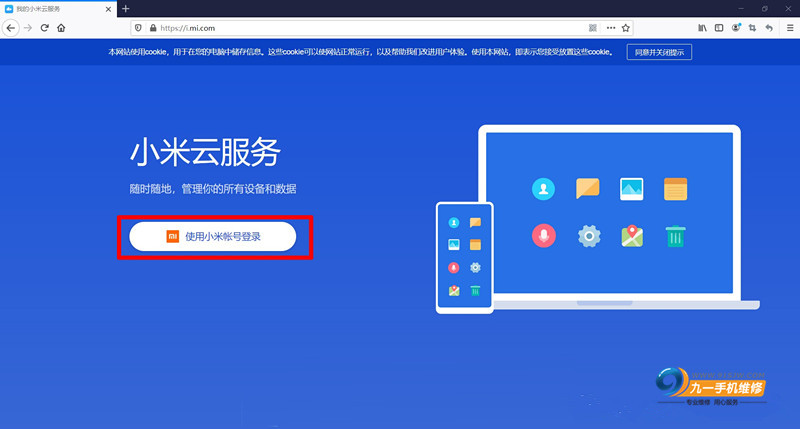Open the Firefox account avatar icon
This screenshot has width=800, height=429.
tap(736, 28)
